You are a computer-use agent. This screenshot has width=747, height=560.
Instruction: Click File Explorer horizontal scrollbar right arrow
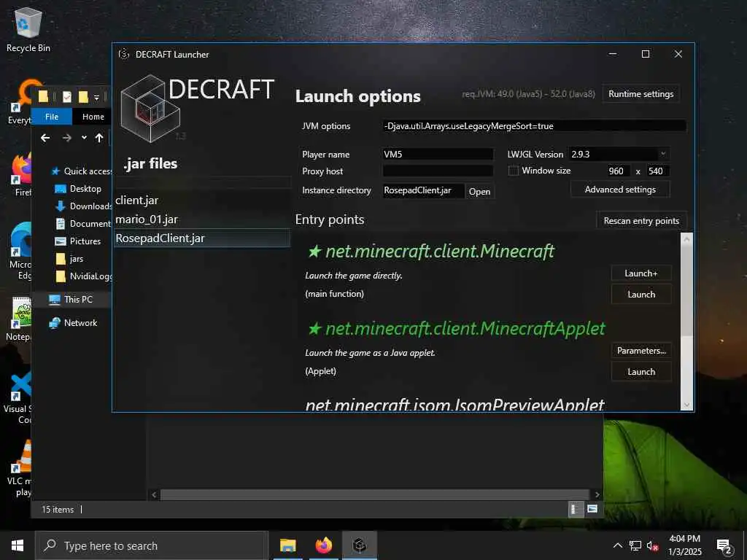597,495
